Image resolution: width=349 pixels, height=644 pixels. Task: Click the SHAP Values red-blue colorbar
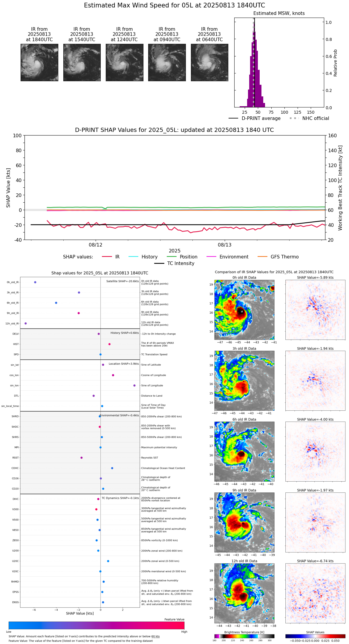click(x=315, y=636)
